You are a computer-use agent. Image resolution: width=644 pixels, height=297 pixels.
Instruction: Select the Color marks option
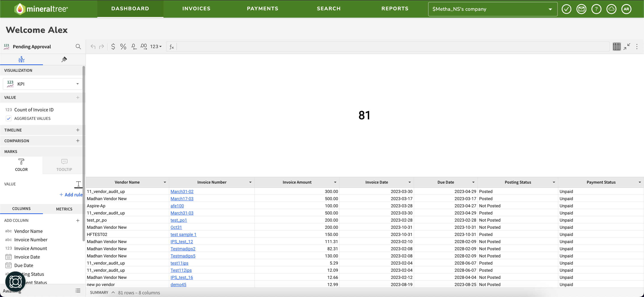[x=21, y=165]
